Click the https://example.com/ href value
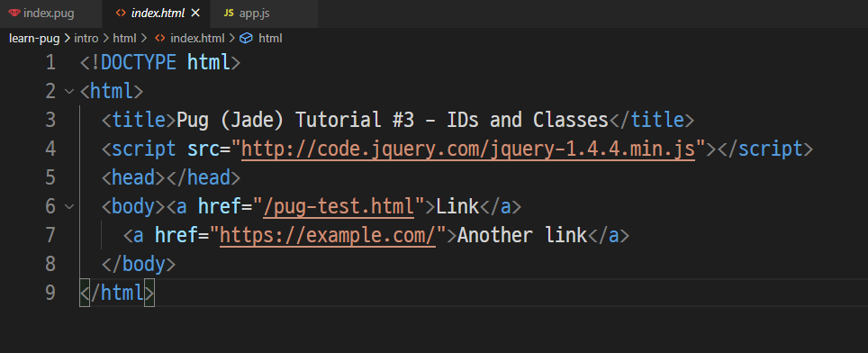This screenshot has width=868, height=353. (329, 235)
